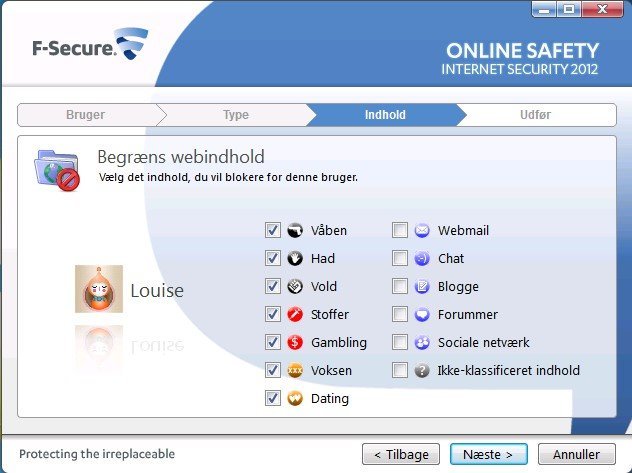Click the Webmail envelope icon
Viewport: 632px width, 473px height.
422,230
